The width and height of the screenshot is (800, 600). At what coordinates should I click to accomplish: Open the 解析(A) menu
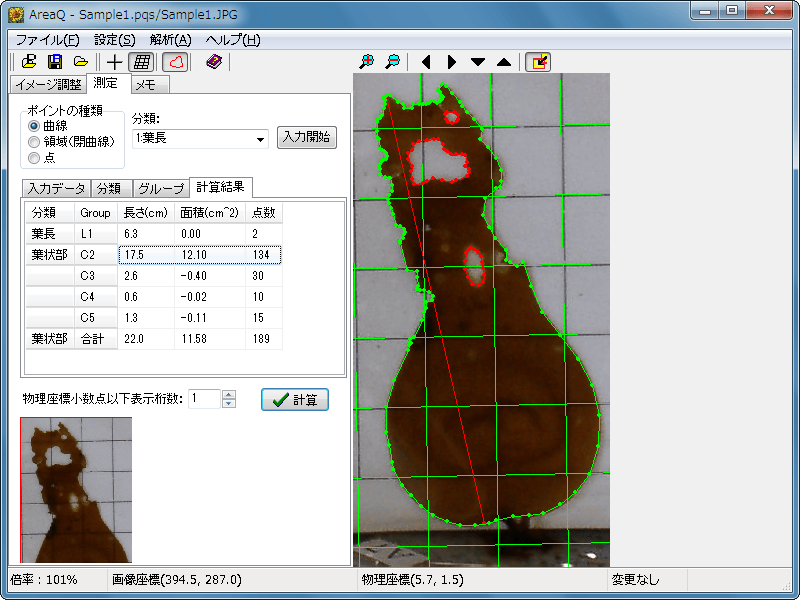(169, 40)
